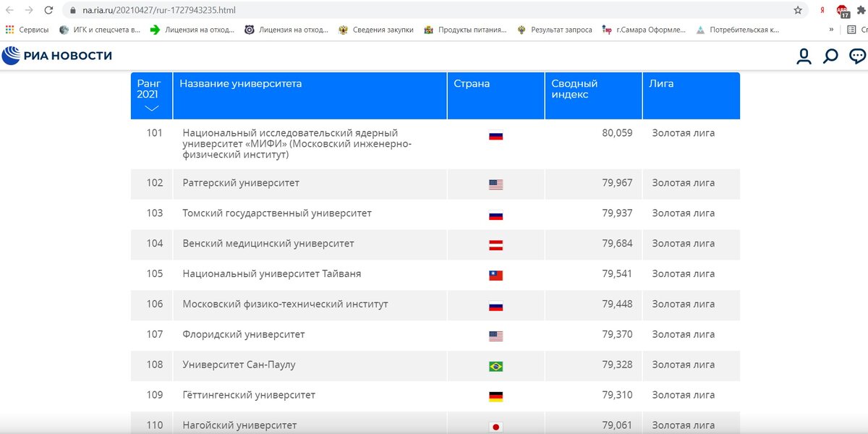This screenshot has height=434, width=868.
Task: Open the Yandex extension icon
Action: click(822, 10)
